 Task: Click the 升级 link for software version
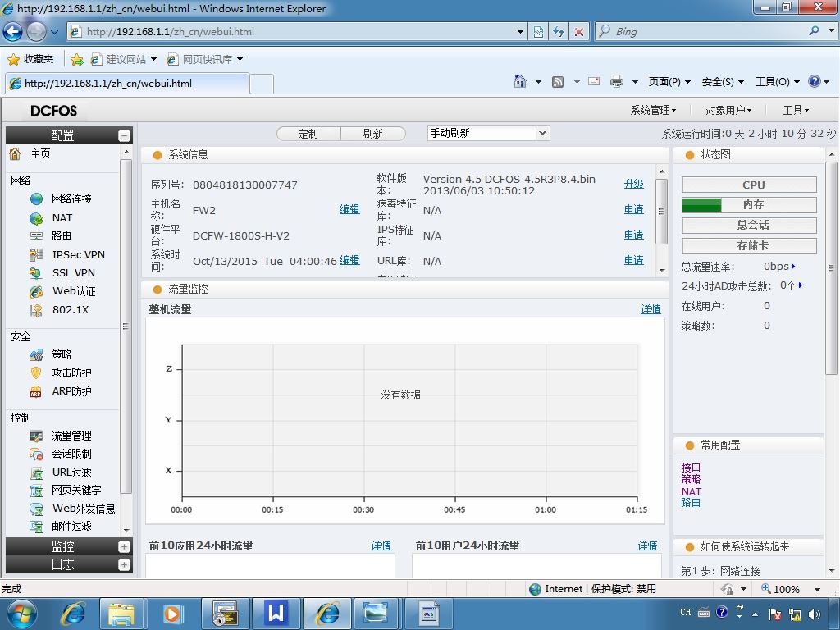coord(634,184)
